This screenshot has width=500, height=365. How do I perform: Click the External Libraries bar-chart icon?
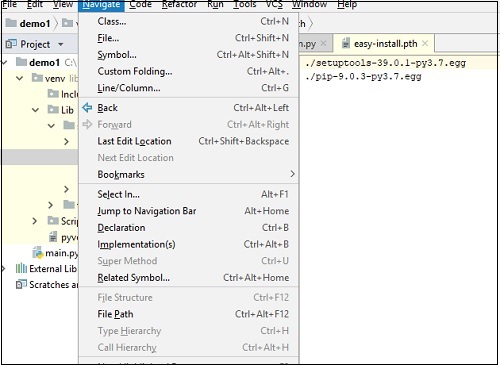click(21, 268)
